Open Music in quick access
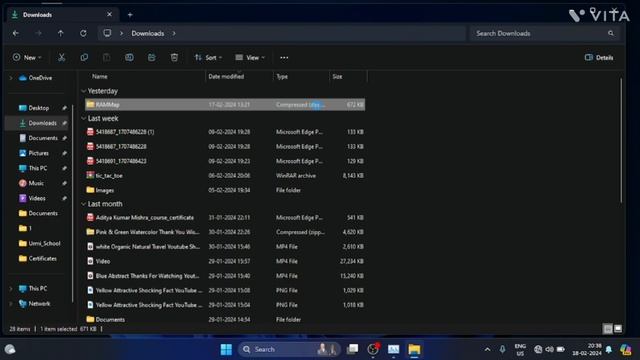640x360 pixels. [36, 183]
